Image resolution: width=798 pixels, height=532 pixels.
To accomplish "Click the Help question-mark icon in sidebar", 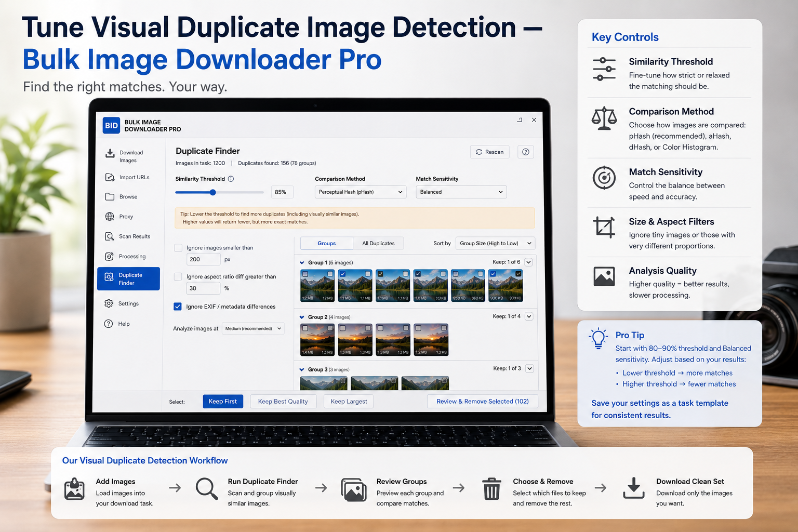I will (109, 324).
